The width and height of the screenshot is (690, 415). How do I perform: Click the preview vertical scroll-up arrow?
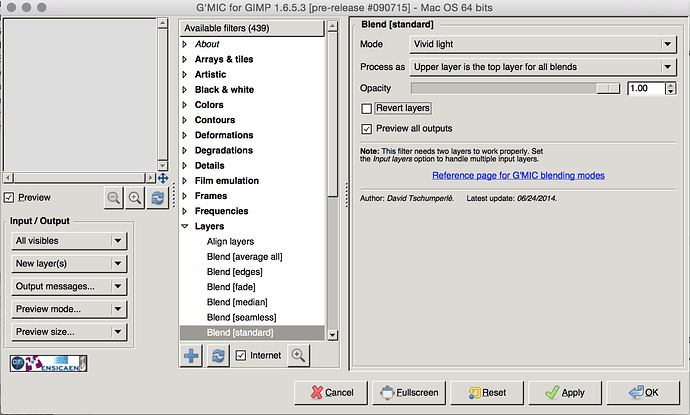[163, 23]
